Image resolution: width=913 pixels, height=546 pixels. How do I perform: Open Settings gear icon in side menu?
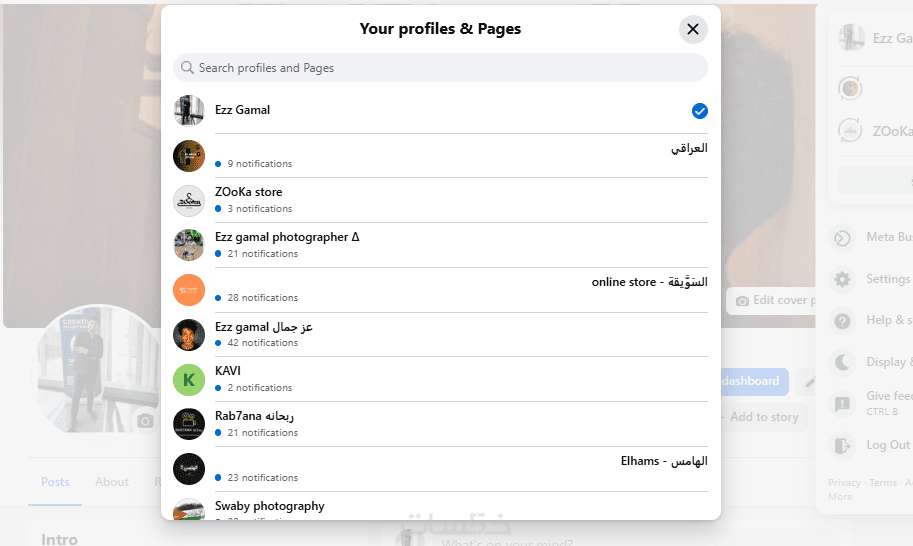[x=844, y=279]
